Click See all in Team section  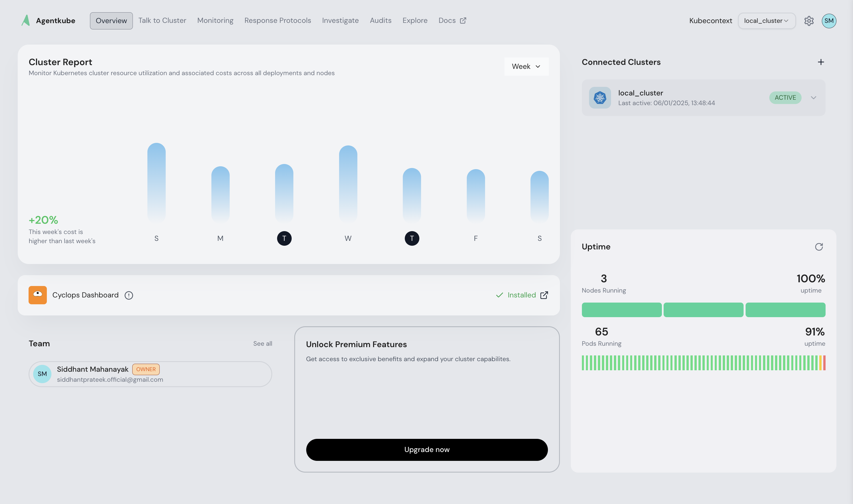pyautogui.click(x=263, y=344)
